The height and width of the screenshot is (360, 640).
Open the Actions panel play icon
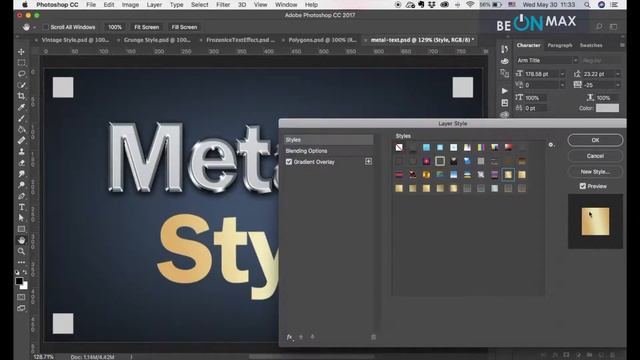click(x=504, y=91)
